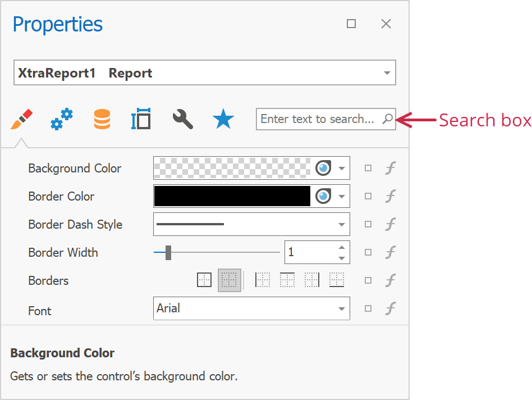Viewport: 532px width, 400px height.
Task: Toggle the Left Border option
Action: click(263, 279)
